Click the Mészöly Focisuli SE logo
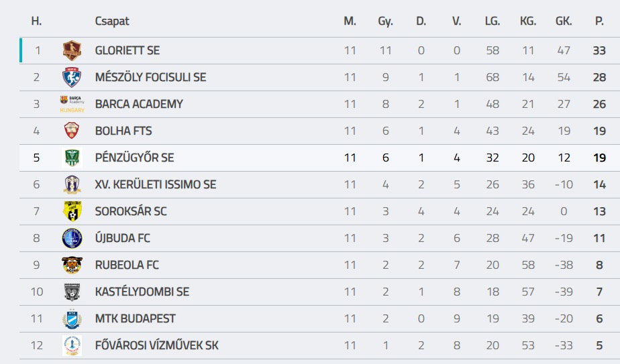The height and width of the screenshot is (364, 620). coord(72,77)
